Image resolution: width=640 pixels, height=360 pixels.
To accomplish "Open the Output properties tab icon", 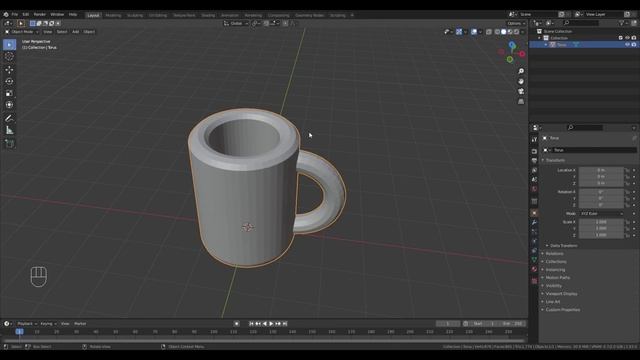I will [534, 160].
